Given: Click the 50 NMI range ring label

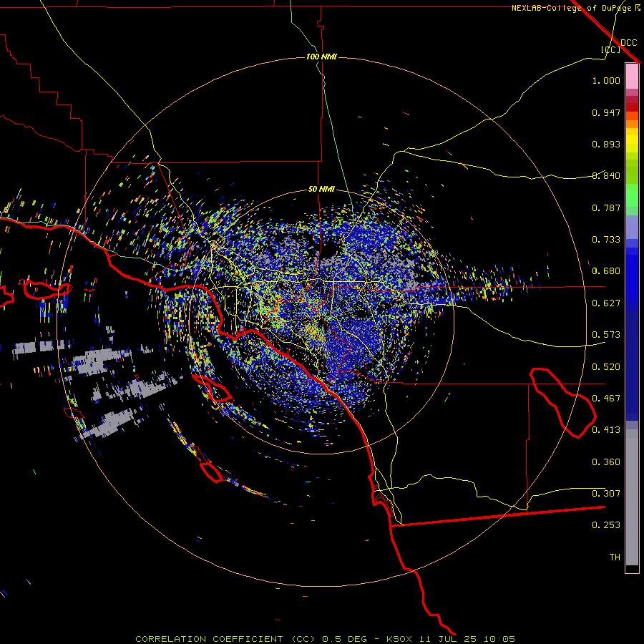Looking at the screenshot, I should click(321, 189).
